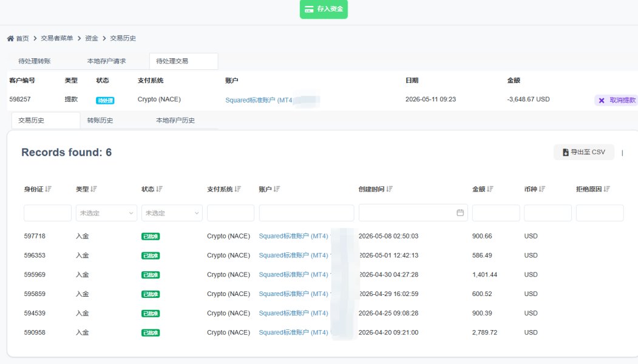Image resolution: width=638 pixels, height=364 pixels.
Task: Open Squared标准账户 link for record 597718
Action: [x=293, y=236]
